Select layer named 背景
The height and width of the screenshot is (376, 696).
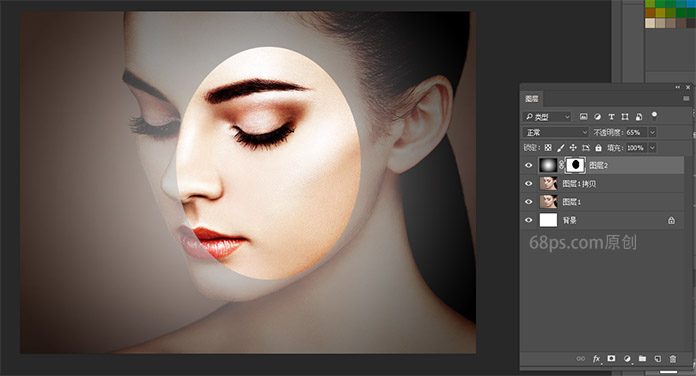point(569,220)
